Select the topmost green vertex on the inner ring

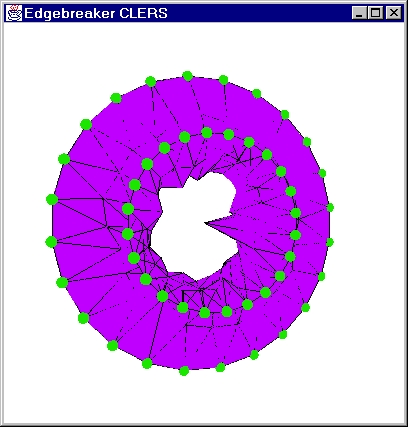pos(207,132)
